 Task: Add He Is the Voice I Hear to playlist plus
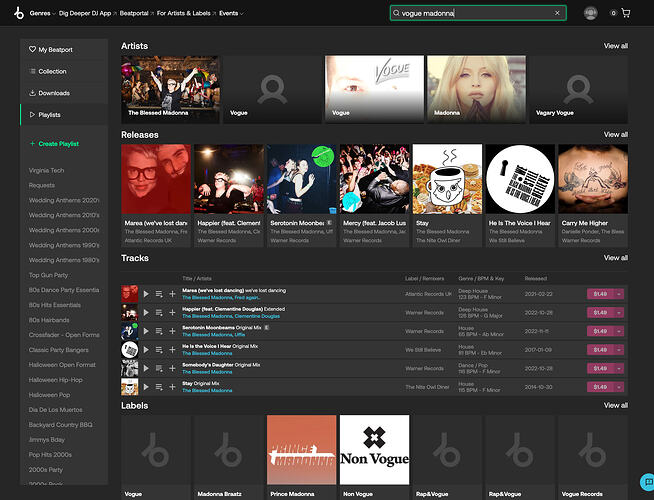172,349
